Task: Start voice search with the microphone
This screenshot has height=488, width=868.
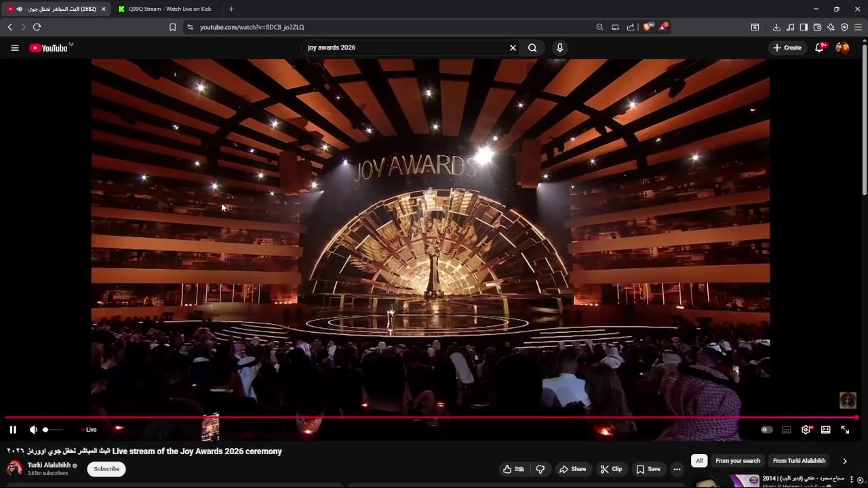Action: (x=559, y=47)
